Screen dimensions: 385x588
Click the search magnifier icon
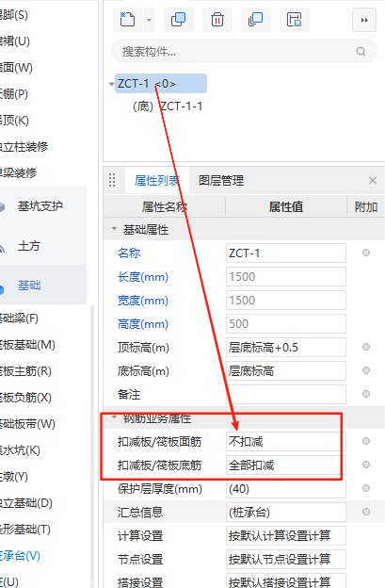click(x=361, y=52)
